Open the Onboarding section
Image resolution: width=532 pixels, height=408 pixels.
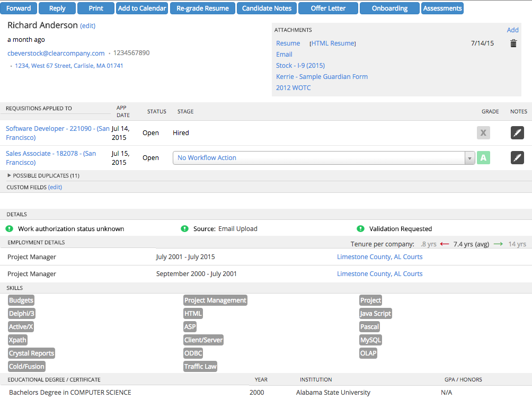tap(389, 8)
